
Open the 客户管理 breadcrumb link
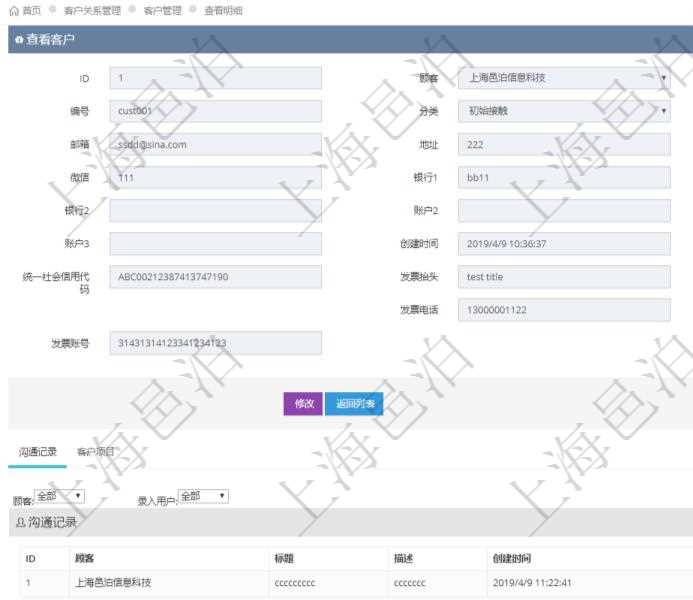[x=163, y=11]
